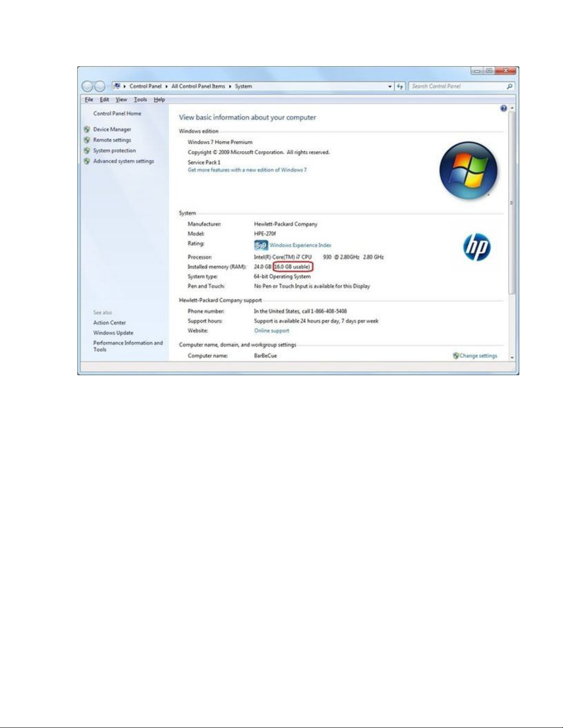Expand arrow after All Control Panel Items
The height and width of the screenshot is (728, 563).
(x=230, y=86)
